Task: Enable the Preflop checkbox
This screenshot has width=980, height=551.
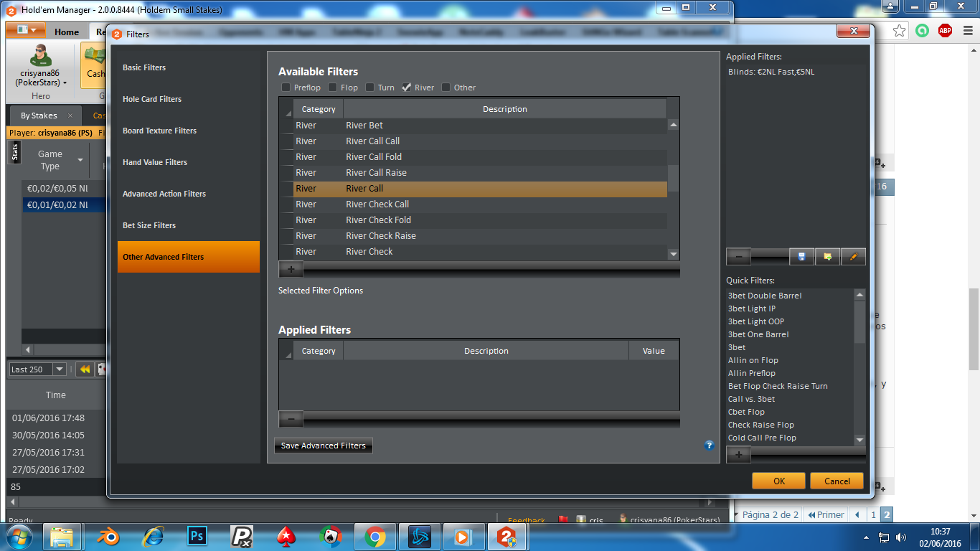Action: [286, 88]
